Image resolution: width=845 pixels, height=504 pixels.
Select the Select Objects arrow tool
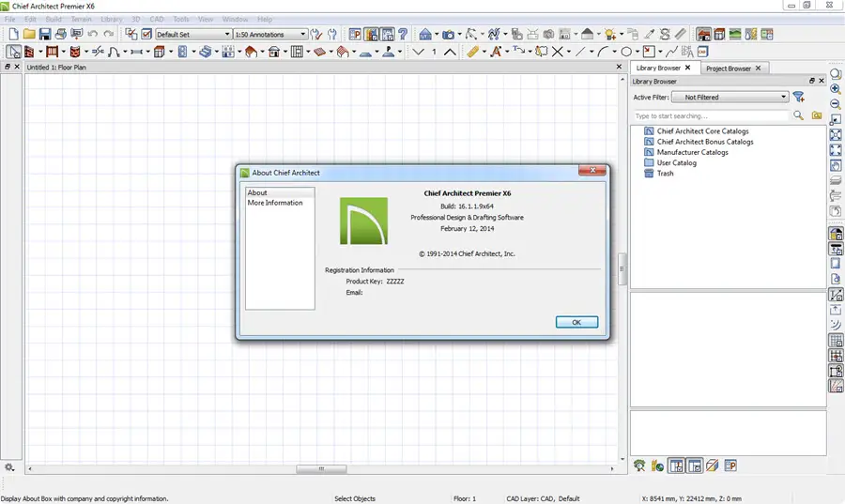(x=13, y=52)
